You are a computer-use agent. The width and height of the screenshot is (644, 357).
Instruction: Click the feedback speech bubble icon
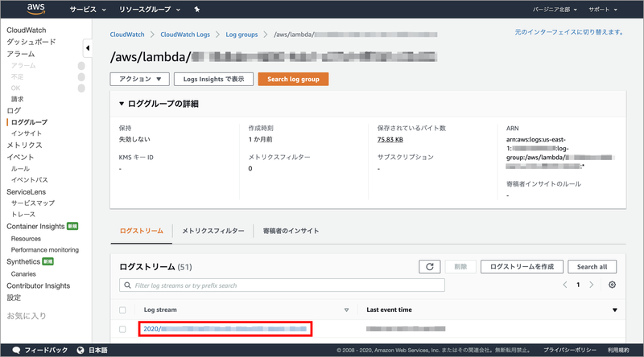[16, 350]
